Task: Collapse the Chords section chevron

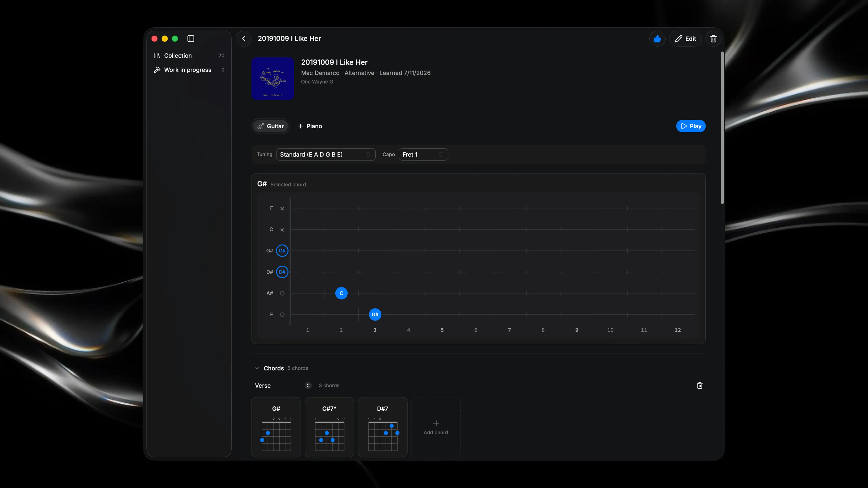Action: [x=257, y=368]
